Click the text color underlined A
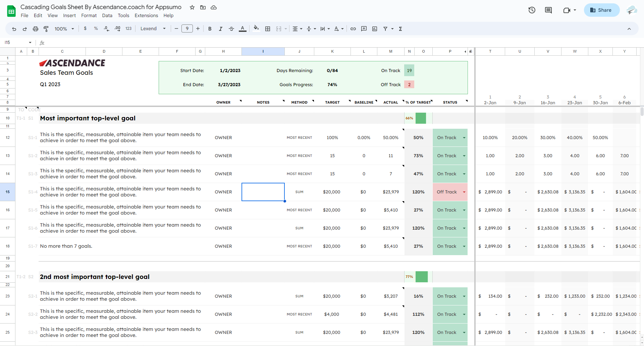 pyautogui.click(x=243, y=29)
